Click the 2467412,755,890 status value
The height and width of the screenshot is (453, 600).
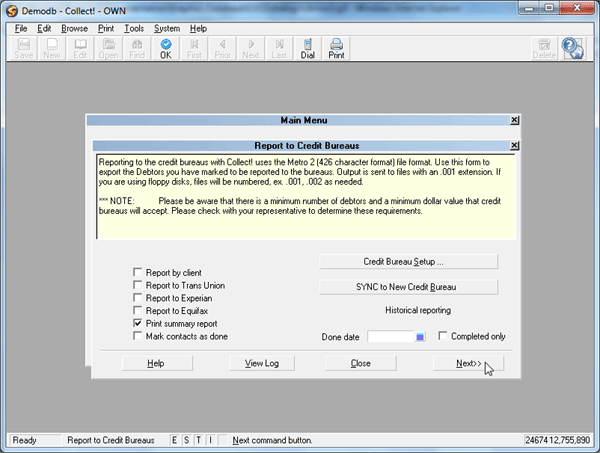[x=558, y=440]
